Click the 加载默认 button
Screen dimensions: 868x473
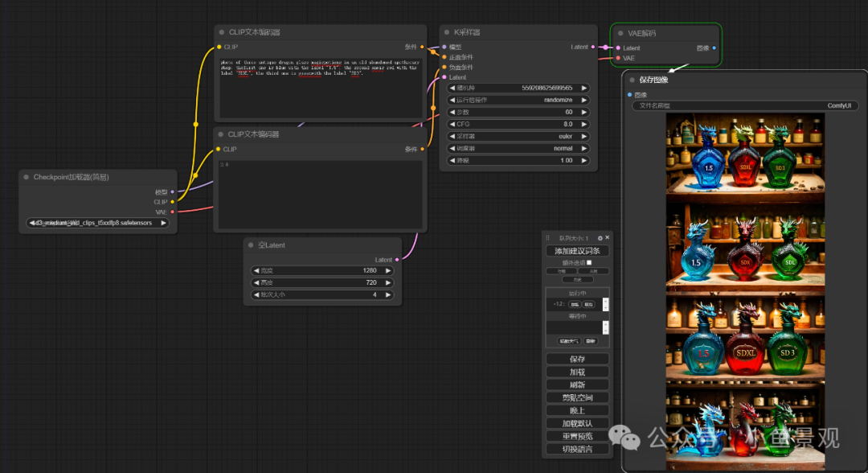(576, 422)
